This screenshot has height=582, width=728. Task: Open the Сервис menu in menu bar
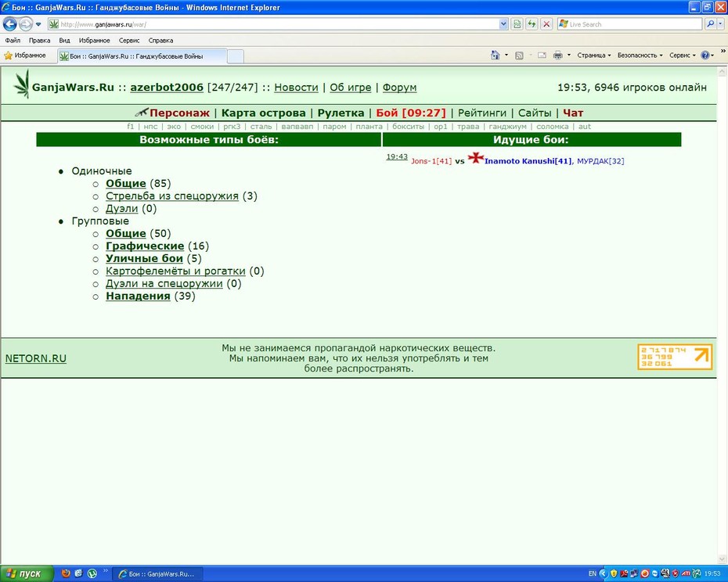[x=129, y=41]
